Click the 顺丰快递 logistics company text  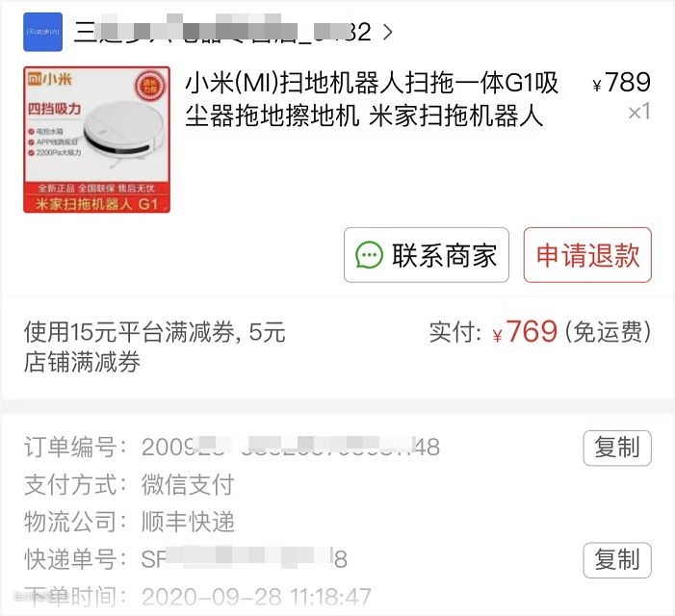click(x=188, y=522)
